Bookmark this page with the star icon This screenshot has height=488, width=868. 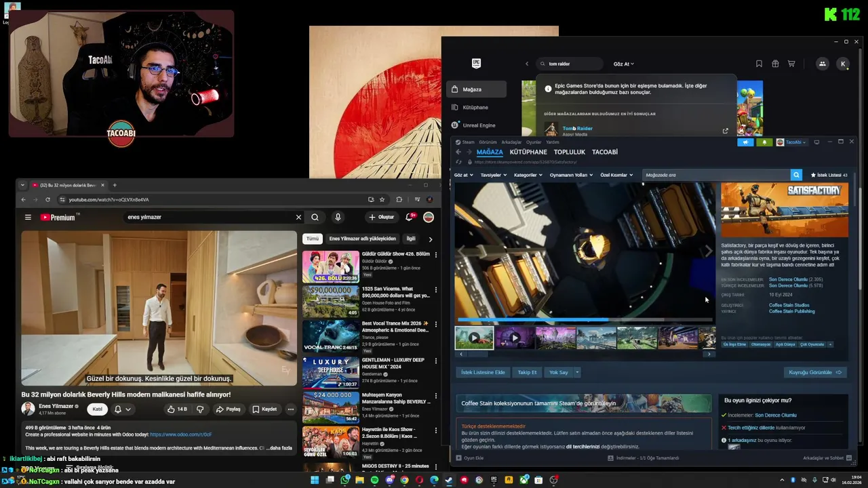(382, 199)
